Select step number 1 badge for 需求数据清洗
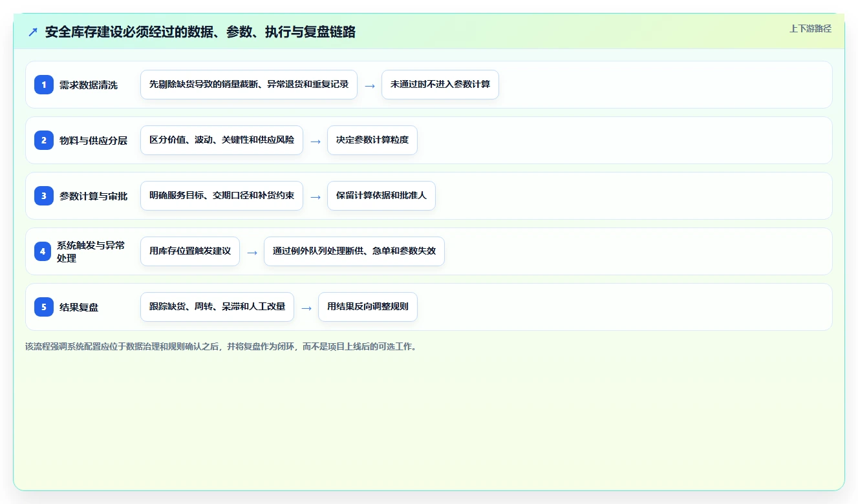The width and height of the screenshot is (858, 504). point(44,85)
